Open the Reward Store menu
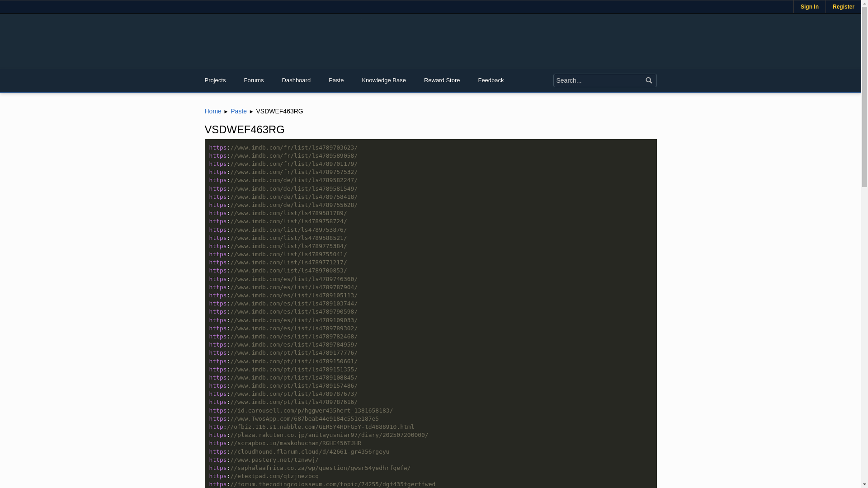This screenshot has width=868, height=488. [442, 80]
